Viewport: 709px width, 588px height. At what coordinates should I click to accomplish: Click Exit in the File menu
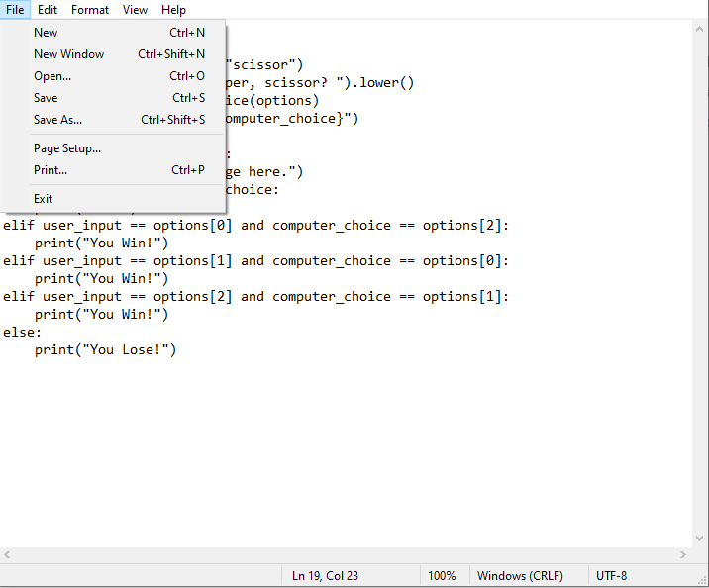pos(113,199)
